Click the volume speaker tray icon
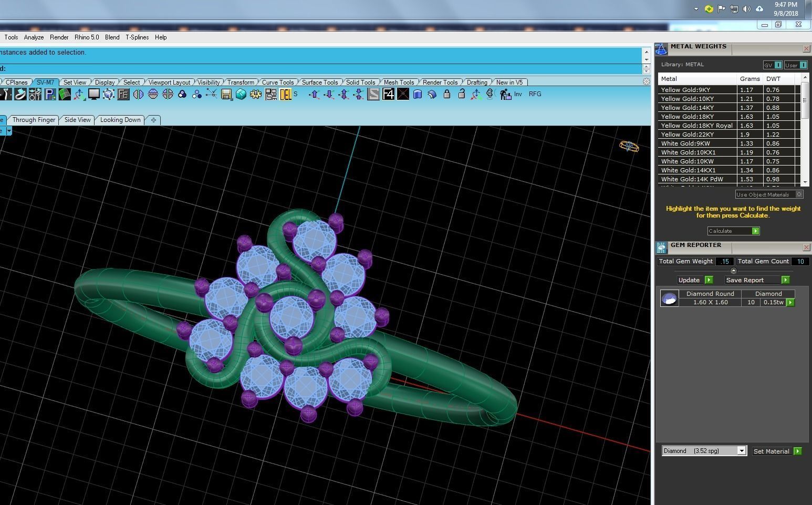The width and height of the screenshot is (812, 505). [x=746, y=9]
